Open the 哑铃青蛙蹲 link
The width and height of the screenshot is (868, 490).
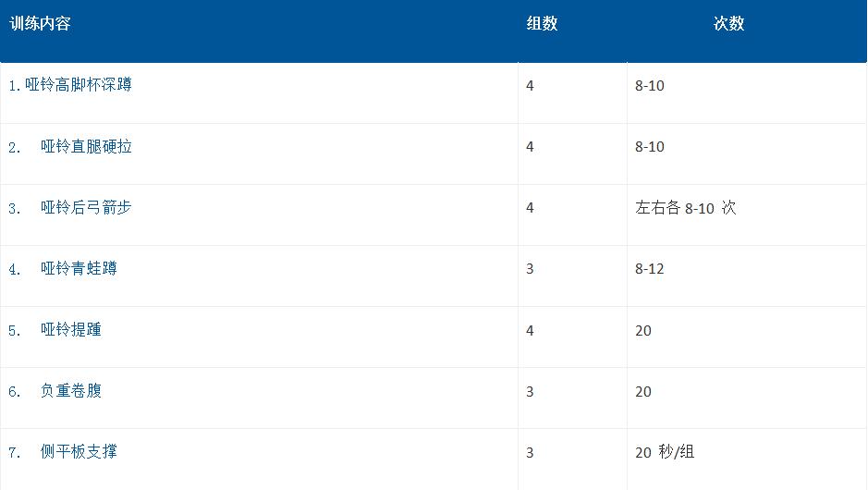[79, 268]
